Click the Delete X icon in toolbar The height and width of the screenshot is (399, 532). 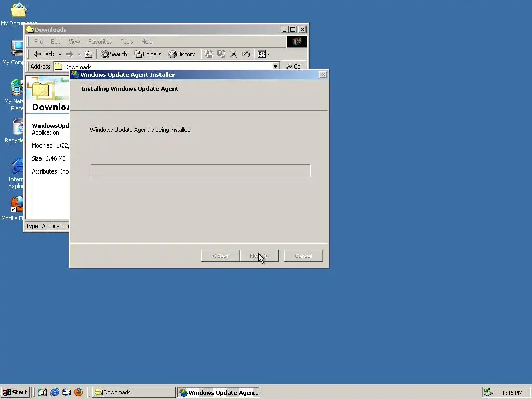(233, 54)
